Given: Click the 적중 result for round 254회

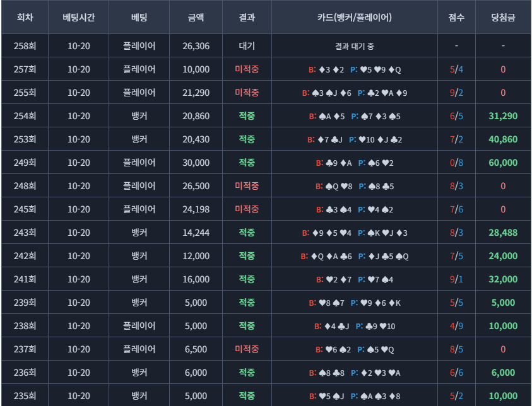Looking at the screenshot, I should click(247, 116).
